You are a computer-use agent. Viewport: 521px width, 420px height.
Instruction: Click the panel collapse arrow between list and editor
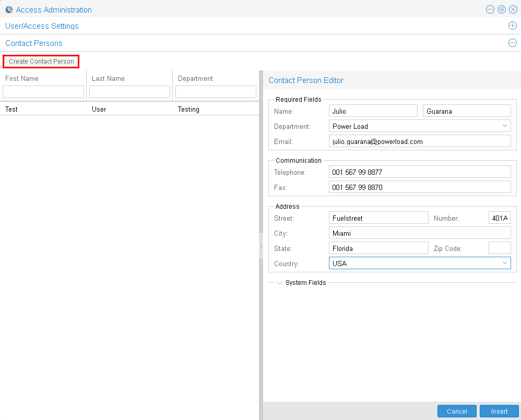coord(260,245)
